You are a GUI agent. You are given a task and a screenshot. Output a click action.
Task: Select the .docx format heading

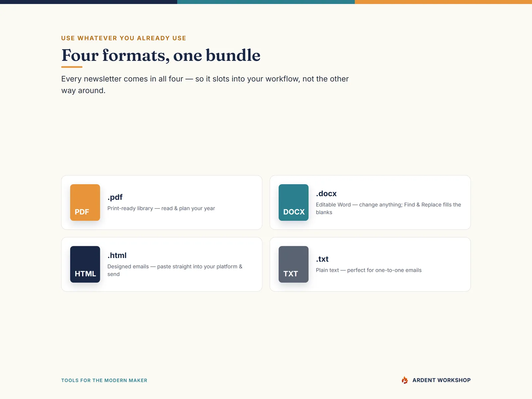coord(326,194)
